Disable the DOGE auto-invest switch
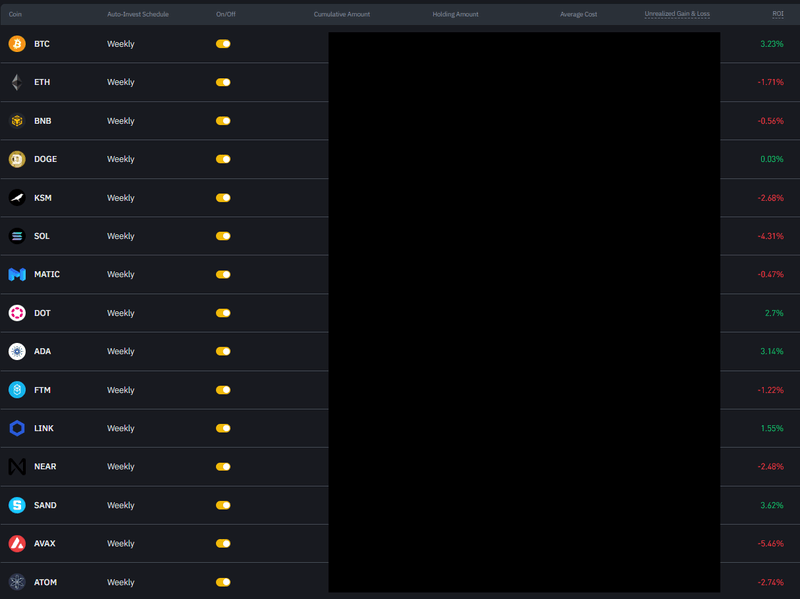 [x=223, y=159]
